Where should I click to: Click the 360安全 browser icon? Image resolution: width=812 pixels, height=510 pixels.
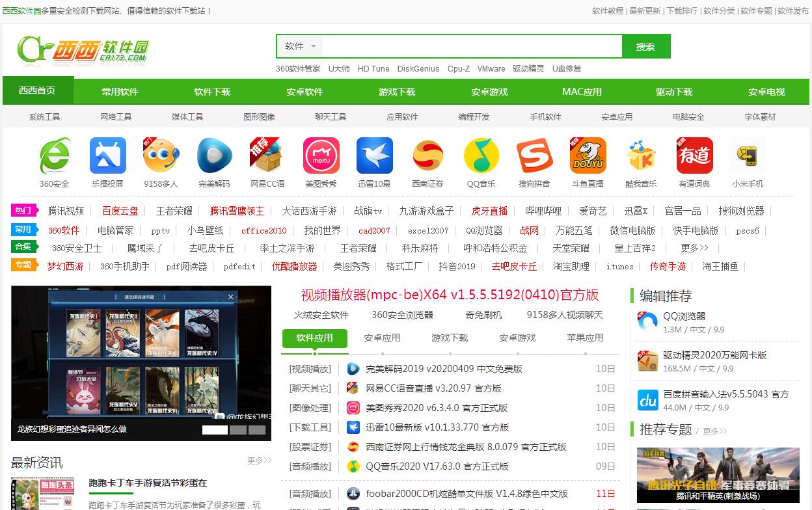[x=55, y=156]
